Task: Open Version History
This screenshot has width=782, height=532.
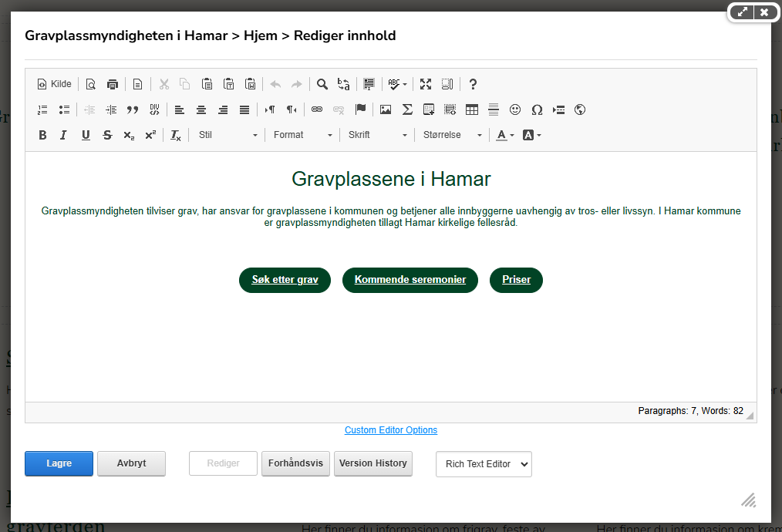Action: (373, 463)
